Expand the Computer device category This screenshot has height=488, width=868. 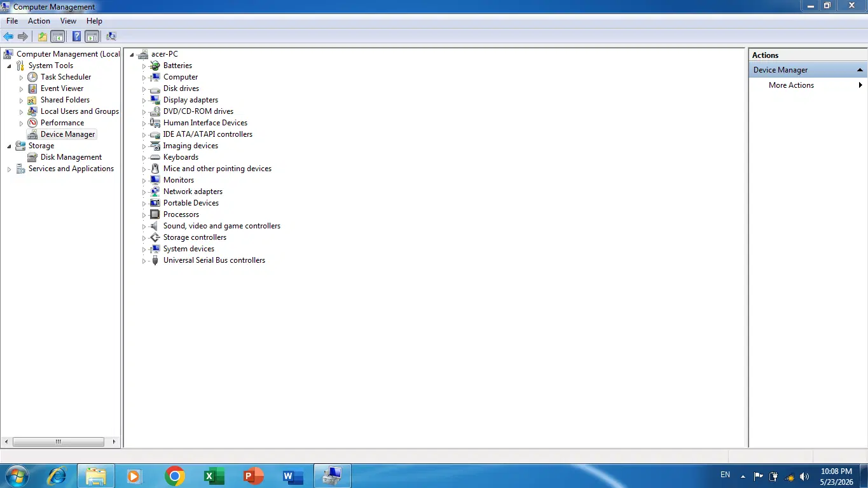(x=144, y=78)
